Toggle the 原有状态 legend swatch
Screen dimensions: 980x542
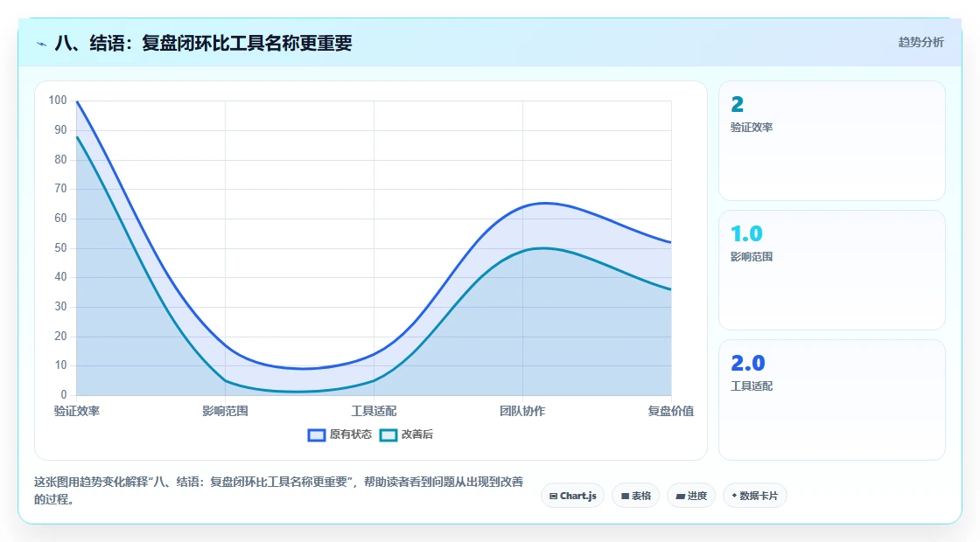[x=317, y=434]
